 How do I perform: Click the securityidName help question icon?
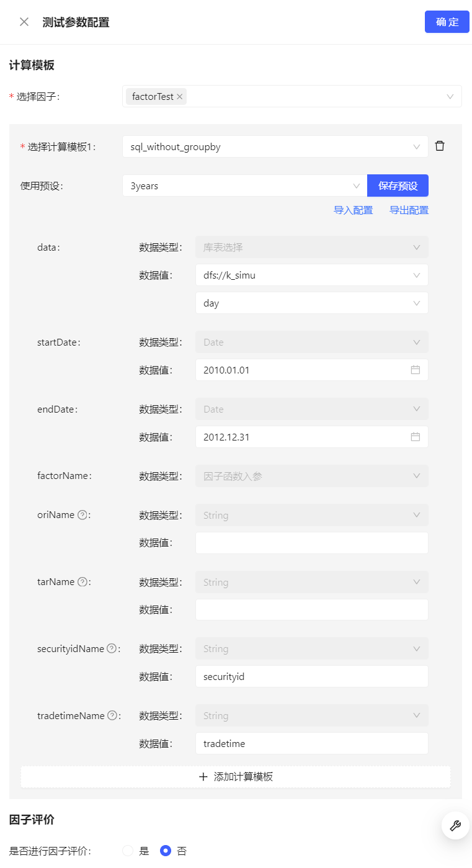pos(112,648)
